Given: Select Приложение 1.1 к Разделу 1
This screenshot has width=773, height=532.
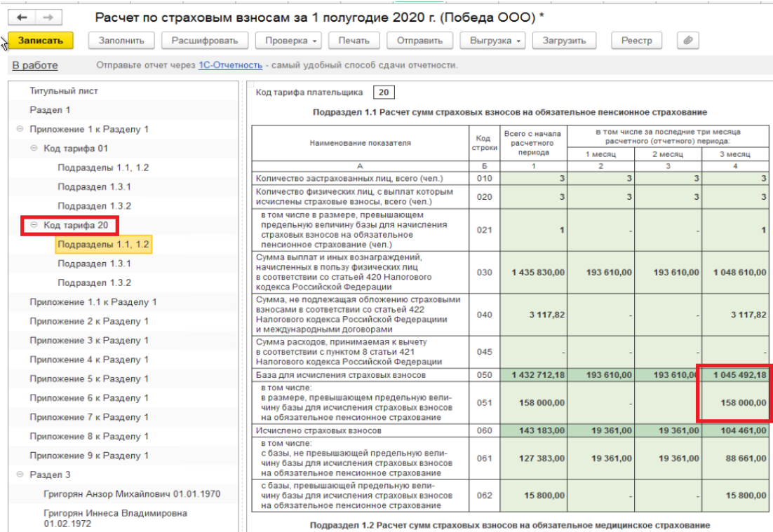Looking at the screenshot, I should pos(93,302).
